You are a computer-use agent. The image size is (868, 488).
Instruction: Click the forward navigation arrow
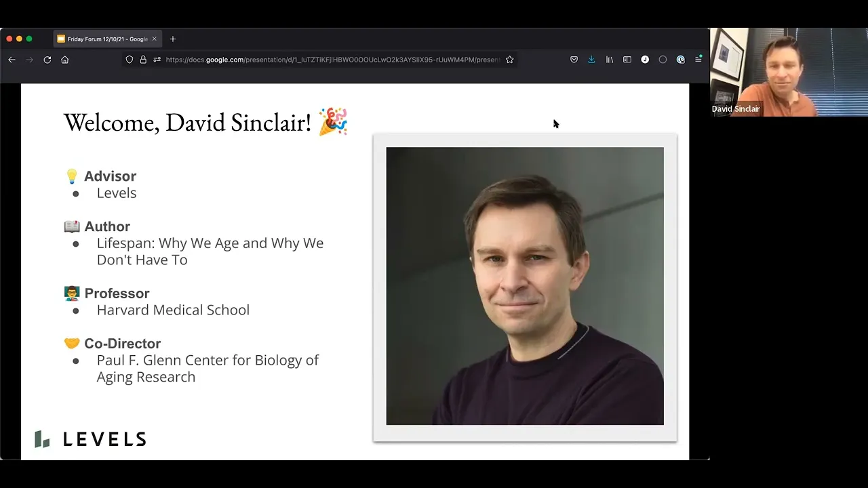click(29, 60)
